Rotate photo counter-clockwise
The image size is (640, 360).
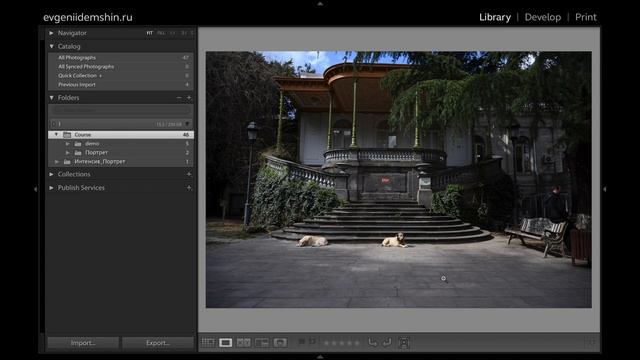coord(373,342)
